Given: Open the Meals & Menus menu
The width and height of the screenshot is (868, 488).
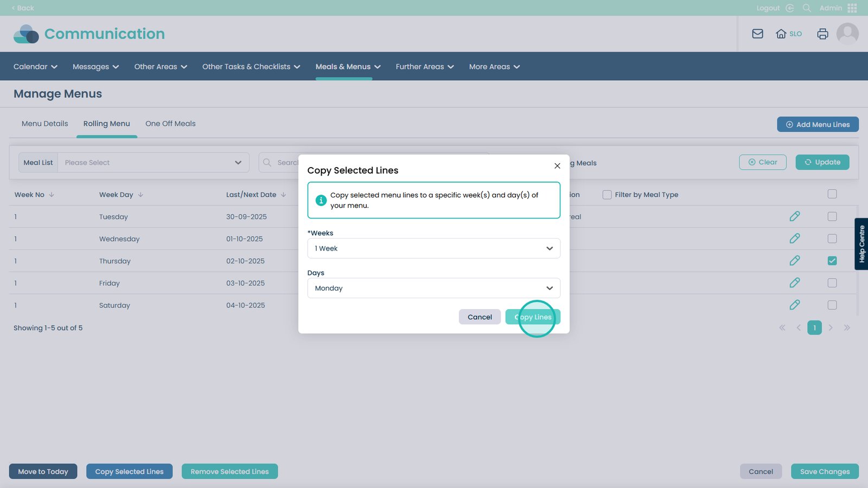Looking at the screenshot, I should 348,67.
